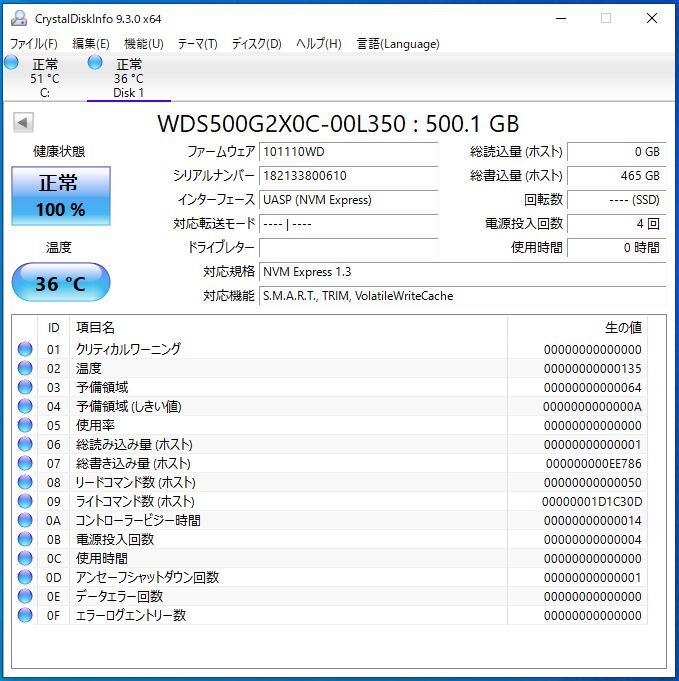Click the status orb for row 0D アンセーフシャットダウン回数

point(25,578)
